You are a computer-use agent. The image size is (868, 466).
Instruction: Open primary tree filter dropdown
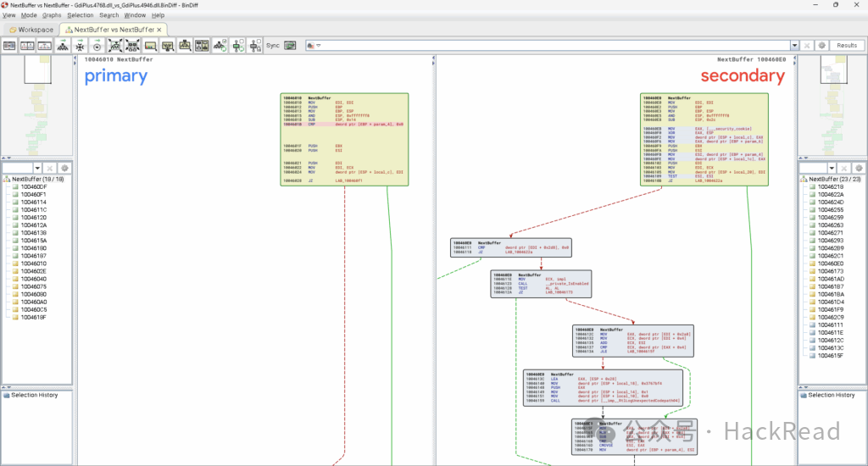tap(37, 168)
